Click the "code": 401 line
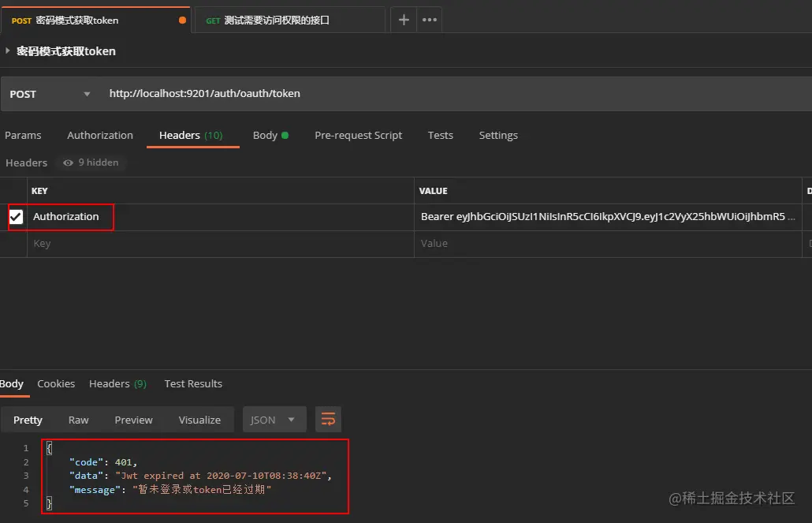The width and height of the screenshot is (812, 523). click(103, 461)
